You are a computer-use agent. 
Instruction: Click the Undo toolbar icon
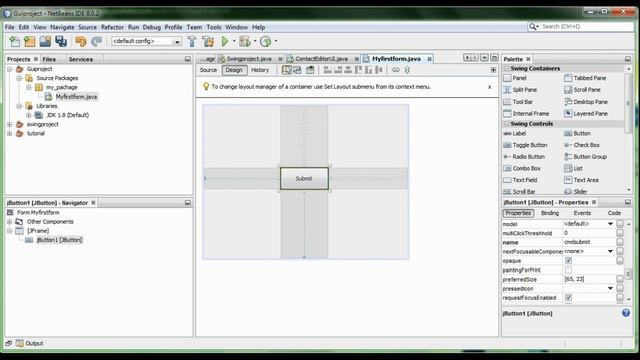coord(81,41)
